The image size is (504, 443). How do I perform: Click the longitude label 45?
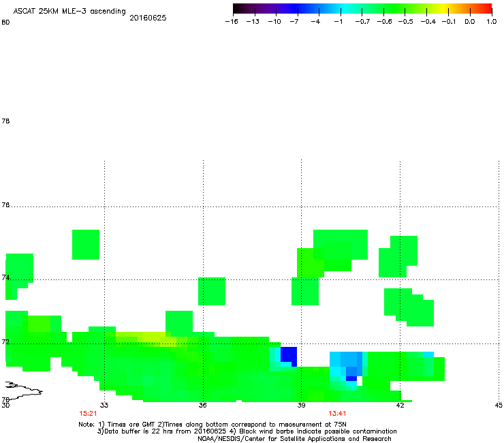tap(499, 405)
